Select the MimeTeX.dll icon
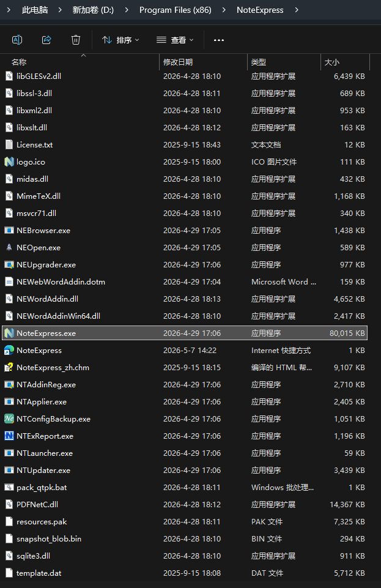The height and width of the screenshot is (588, 381). (9, 196)
